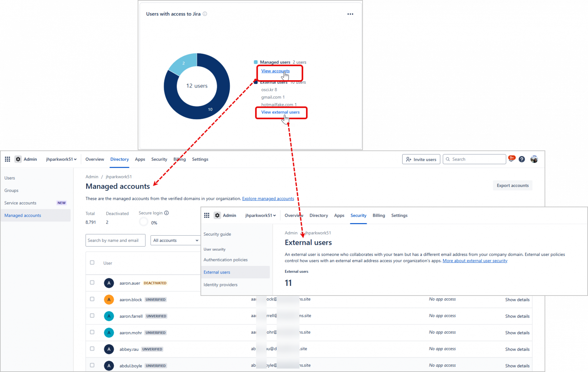This screenshot has width=588, height=372.
Task: Check the aaron.block row checkbox
Action: 92,299
